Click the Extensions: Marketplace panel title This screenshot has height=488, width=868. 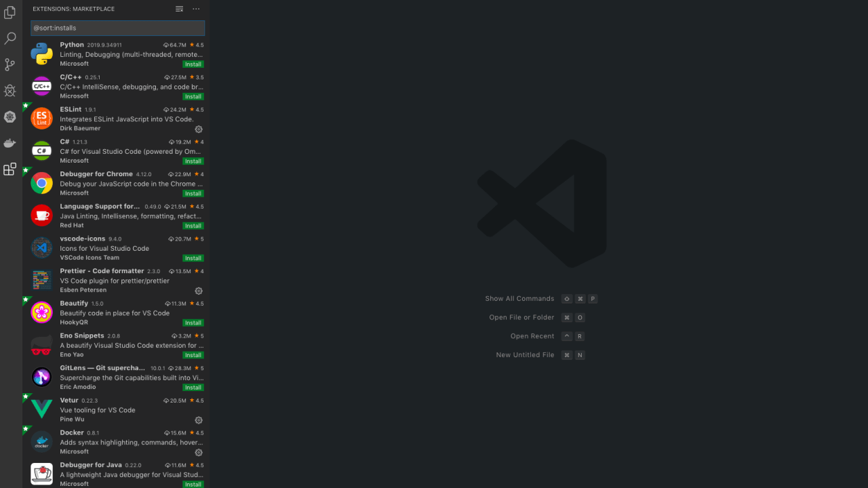73,9
